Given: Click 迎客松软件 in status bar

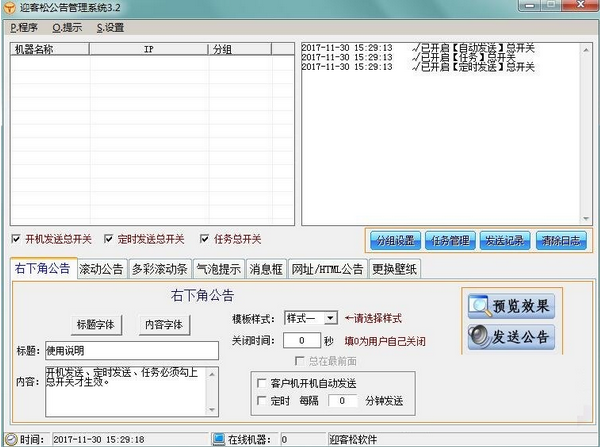Looking at the screenshot, I should click(353, 439).
